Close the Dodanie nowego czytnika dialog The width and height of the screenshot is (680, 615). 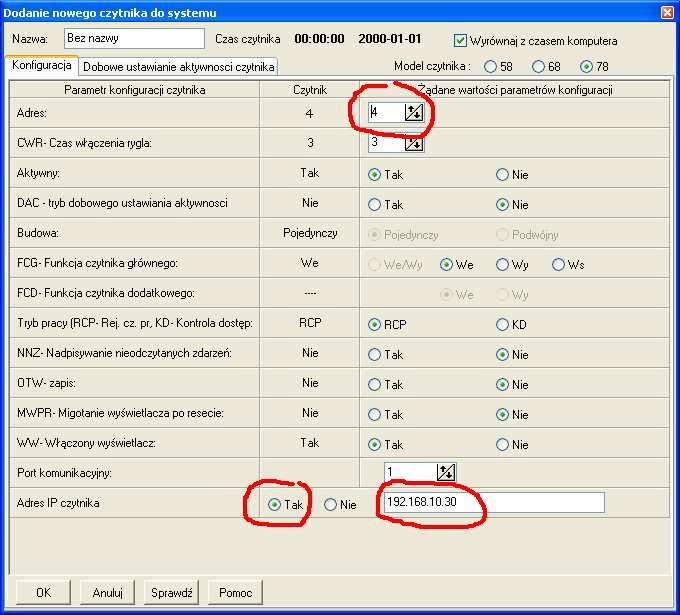(x=667, y=13)
